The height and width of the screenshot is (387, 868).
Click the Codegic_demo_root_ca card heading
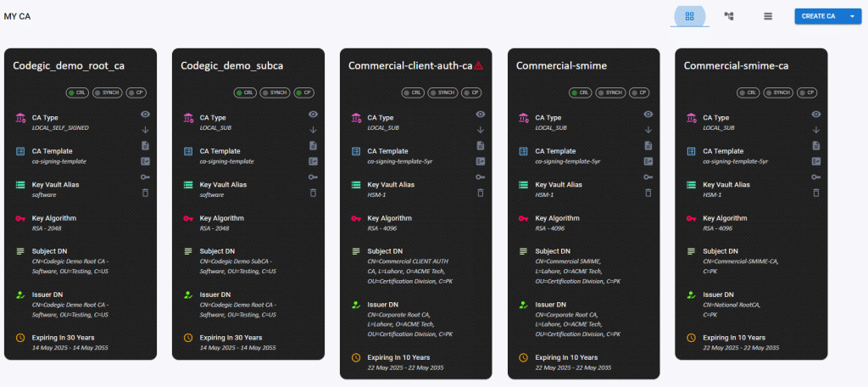click(x=69, y=65)
